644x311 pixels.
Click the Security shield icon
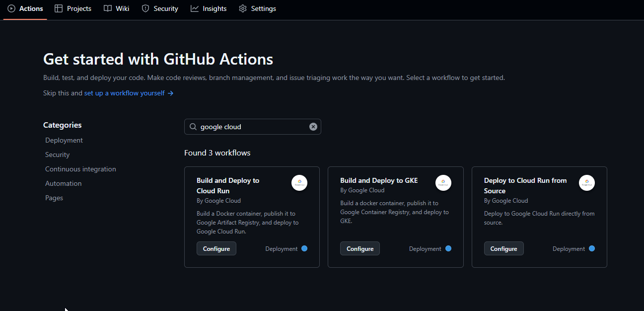pos(145,8)
